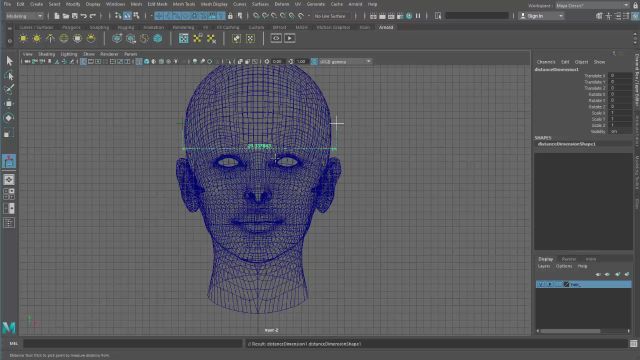Viewport: 640px width, 360px height.
Task: Toggle layer visibility V box
Action: tap(541, 284)
